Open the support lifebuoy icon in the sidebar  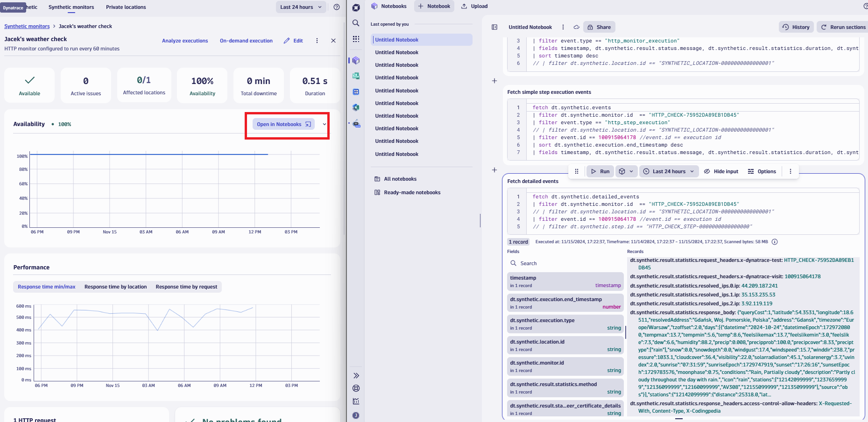[x=356, y=388]
